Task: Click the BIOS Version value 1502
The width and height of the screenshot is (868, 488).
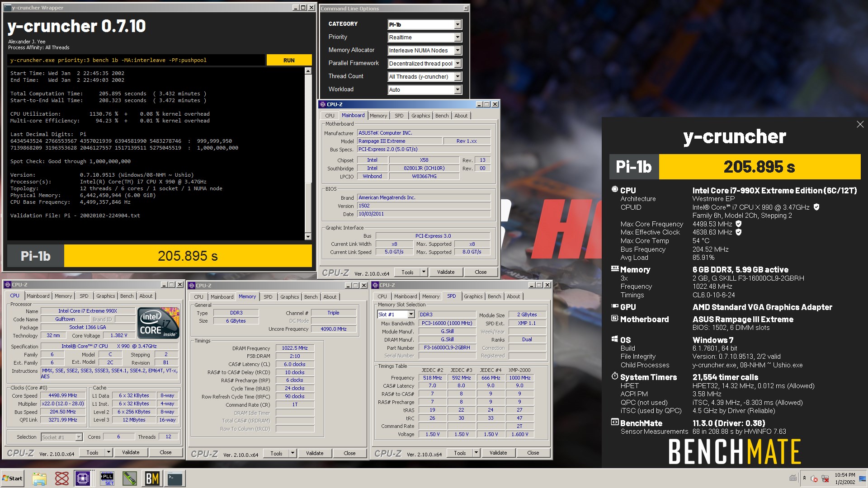Action: 424,206
